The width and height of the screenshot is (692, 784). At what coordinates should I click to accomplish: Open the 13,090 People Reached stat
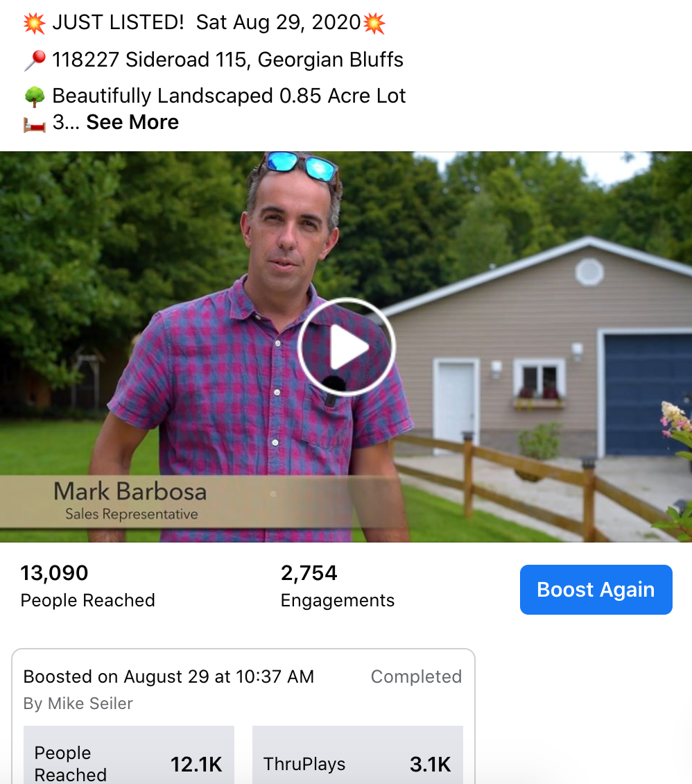[87, 586]
